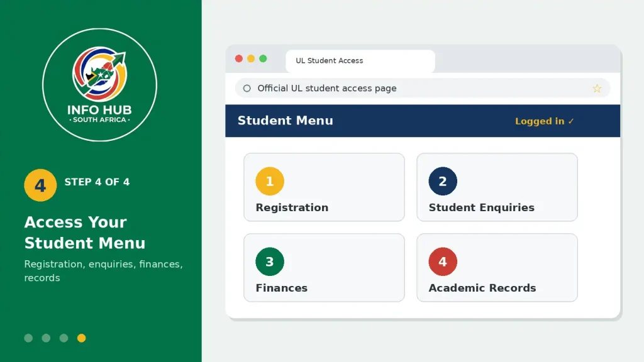Click the Student Menu header title
Image resolution: width=644 pixels, height=362 pixels.
[286, 121]
